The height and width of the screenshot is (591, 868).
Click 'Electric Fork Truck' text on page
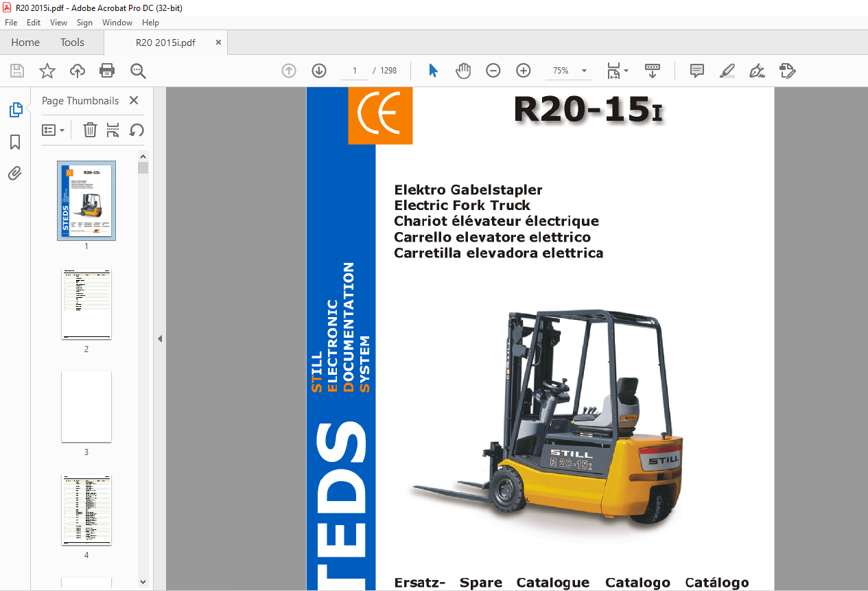point(462,205)
